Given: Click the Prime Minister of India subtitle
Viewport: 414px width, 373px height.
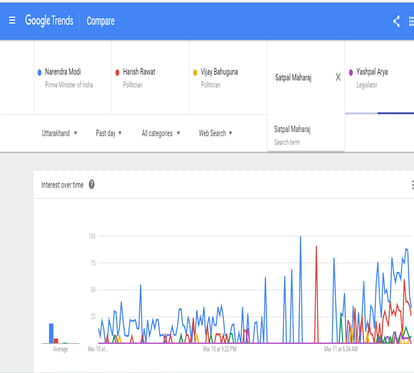Looking at the screenshot, I should coord(69,85).
